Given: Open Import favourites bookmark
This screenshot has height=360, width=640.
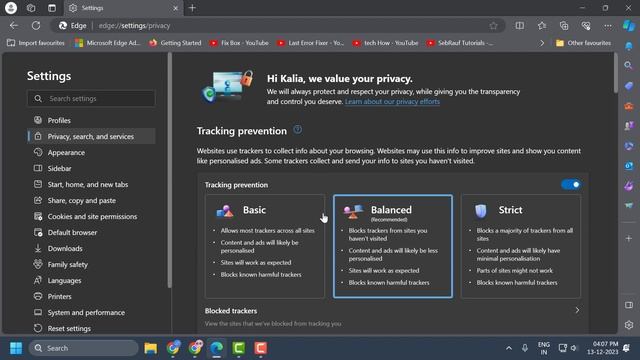Looking at the screenshot, I should (x=36, y=43).
